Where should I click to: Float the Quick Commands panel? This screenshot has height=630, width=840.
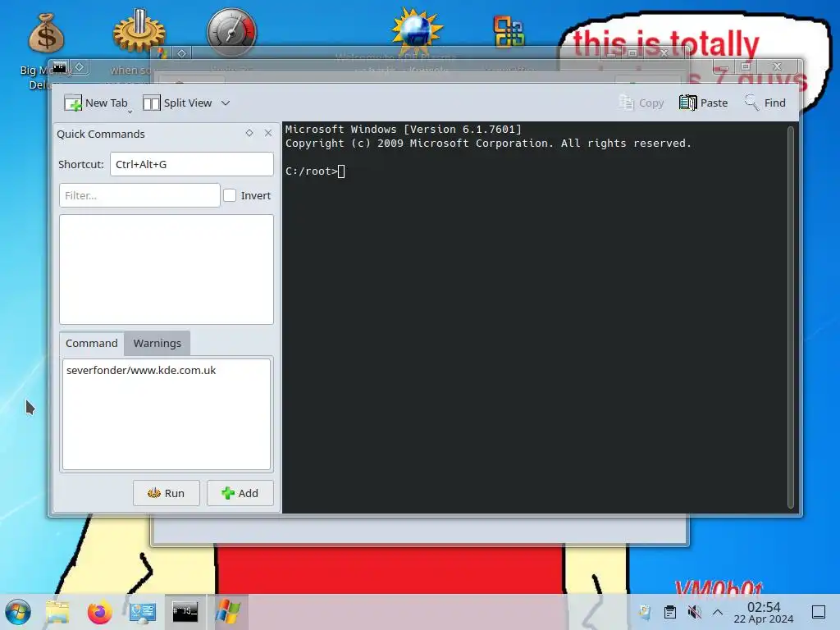(x=249, y=133)
